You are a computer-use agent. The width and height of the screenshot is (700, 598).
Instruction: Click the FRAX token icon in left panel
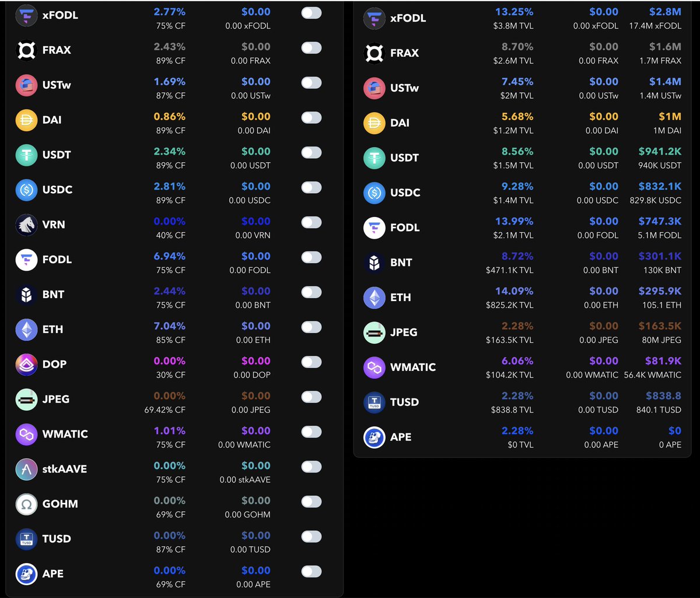(x=26, y=50)
